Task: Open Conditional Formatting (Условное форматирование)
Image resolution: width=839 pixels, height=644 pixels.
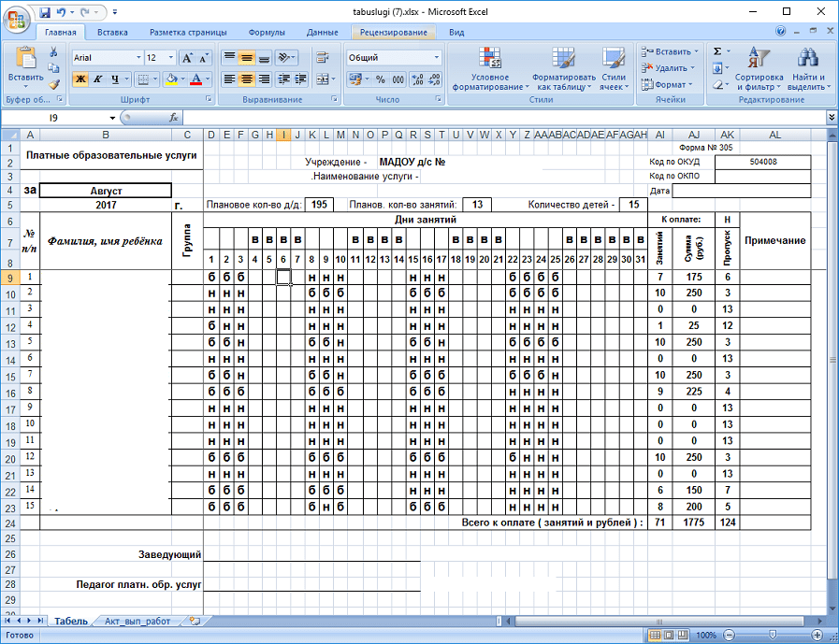Action: [x=489, y=69]
